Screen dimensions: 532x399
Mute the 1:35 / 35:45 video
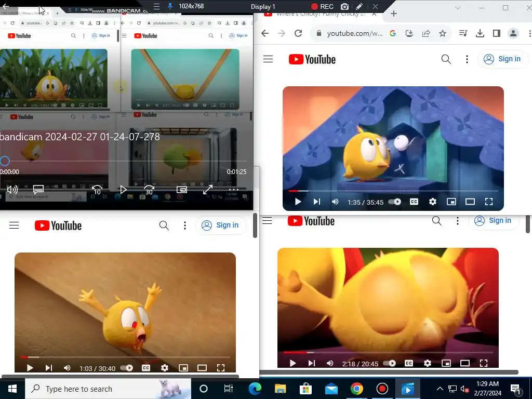[335, 202]
